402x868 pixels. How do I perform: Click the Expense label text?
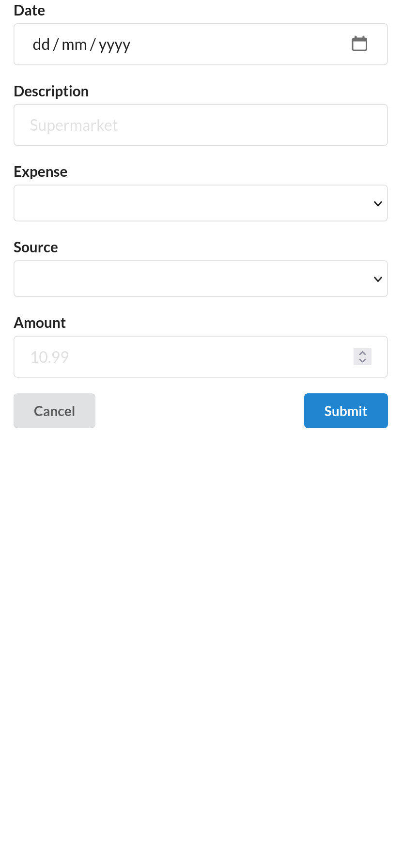pos(41,171)
